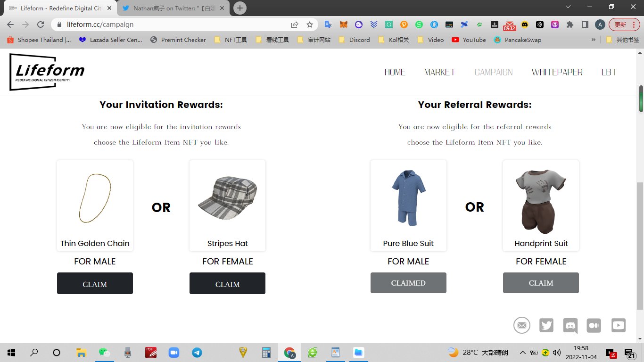644x362 pixels.
Task: Select the Stripes Hat item image
Action: pos(227,198)
